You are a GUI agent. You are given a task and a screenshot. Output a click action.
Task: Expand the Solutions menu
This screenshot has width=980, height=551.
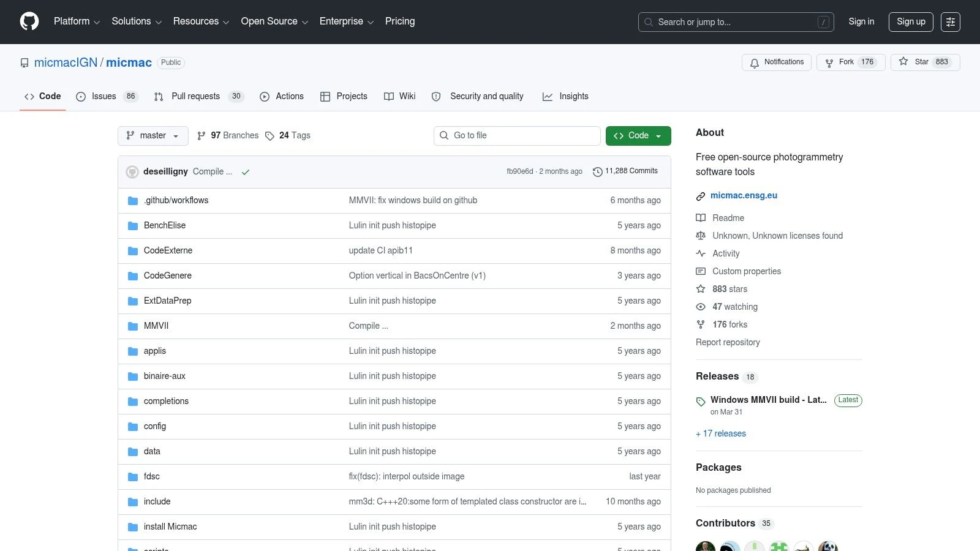pyautogui.click(x=137, y=21)
